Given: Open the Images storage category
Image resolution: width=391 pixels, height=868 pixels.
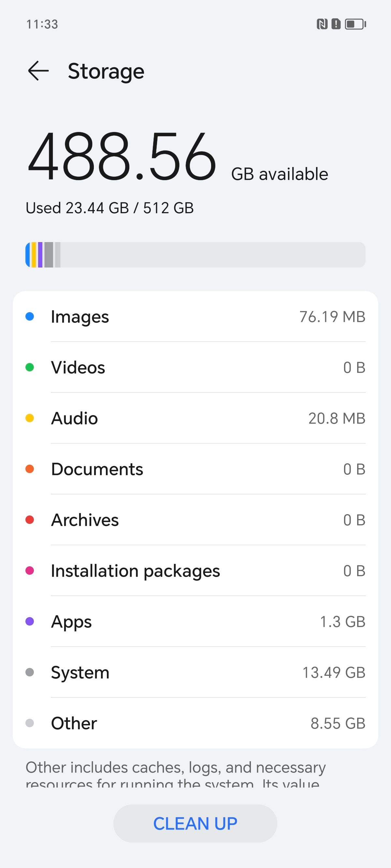Looking at the screenshot, I should [x=195, y=316].
